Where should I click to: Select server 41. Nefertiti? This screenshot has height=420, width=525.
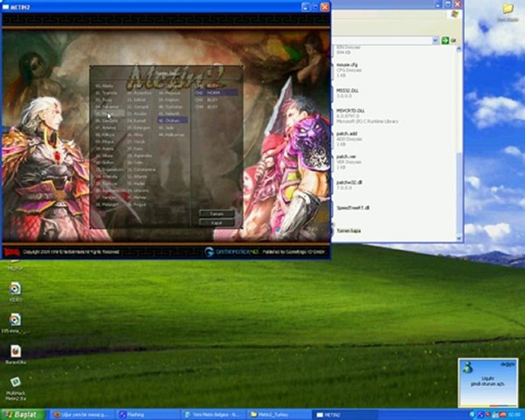[169, 114]
